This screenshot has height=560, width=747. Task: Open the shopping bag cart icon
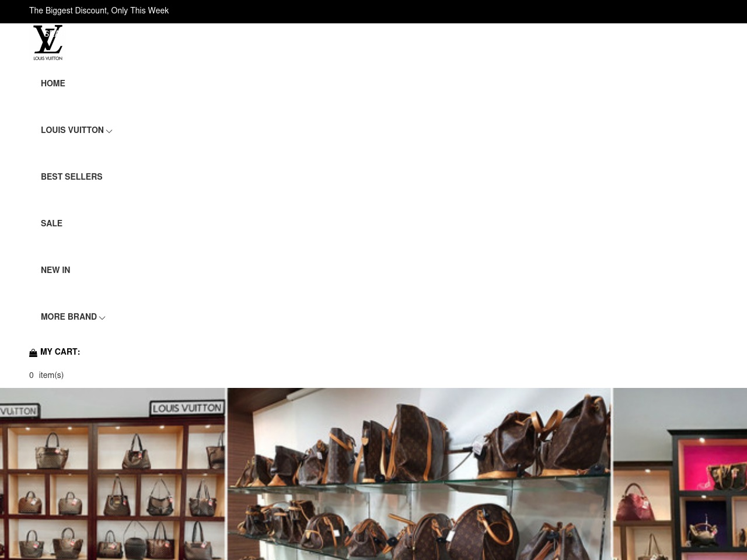[x=33, y=353]
